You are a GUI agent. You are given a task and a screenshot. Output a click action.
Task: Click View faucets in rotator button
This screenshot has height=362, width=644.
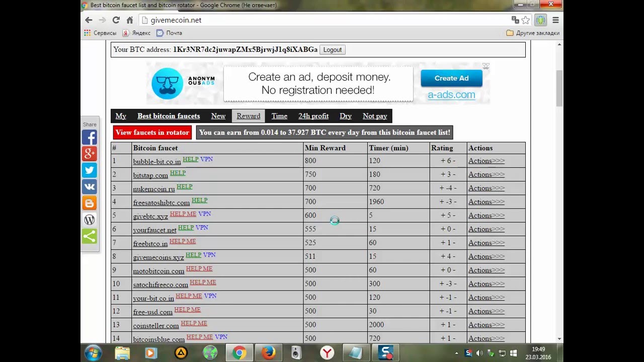pyautogui.click(x=152, y=133)
